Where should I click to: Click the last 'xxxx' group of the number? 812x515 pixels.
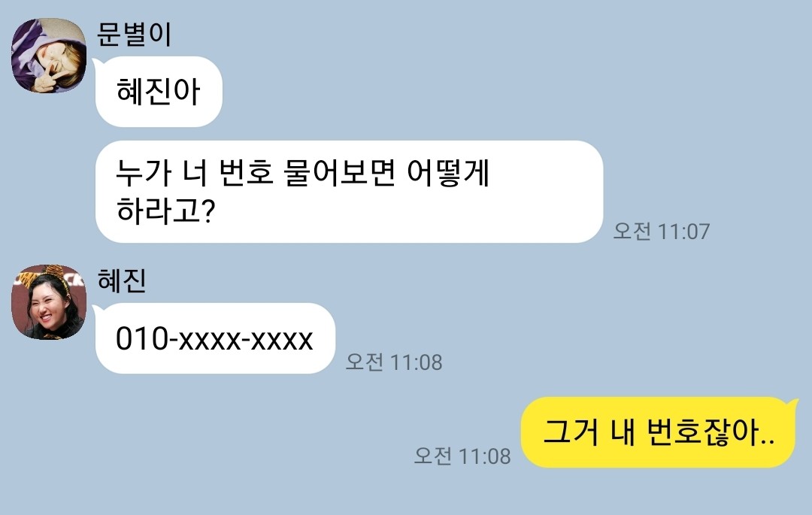click(282, 340)
